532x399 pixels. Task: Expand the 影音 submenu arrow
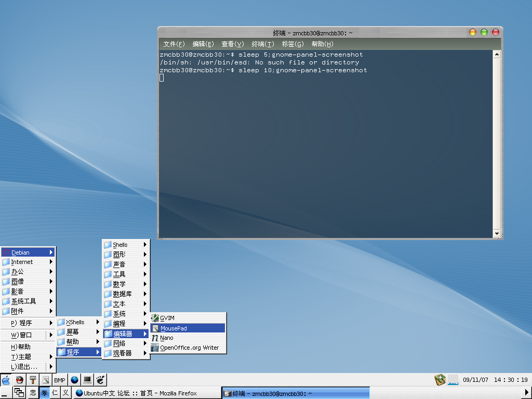(51, 291)
